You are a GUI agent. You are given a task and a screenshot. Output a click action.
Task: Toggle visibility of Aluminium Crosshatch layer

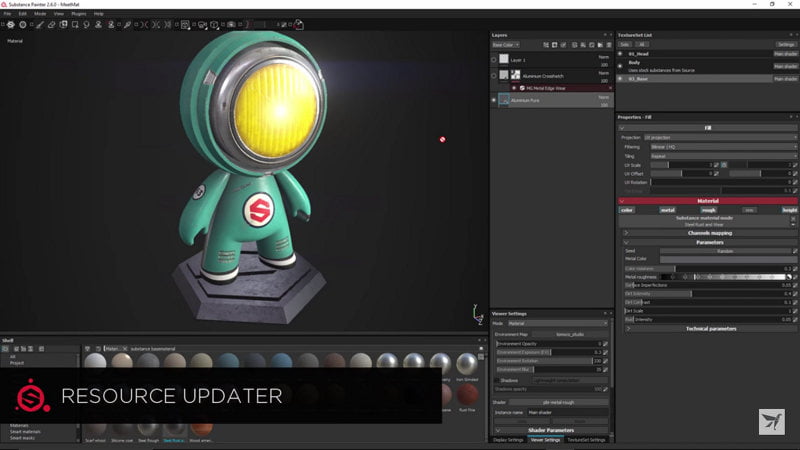(493, 76)
